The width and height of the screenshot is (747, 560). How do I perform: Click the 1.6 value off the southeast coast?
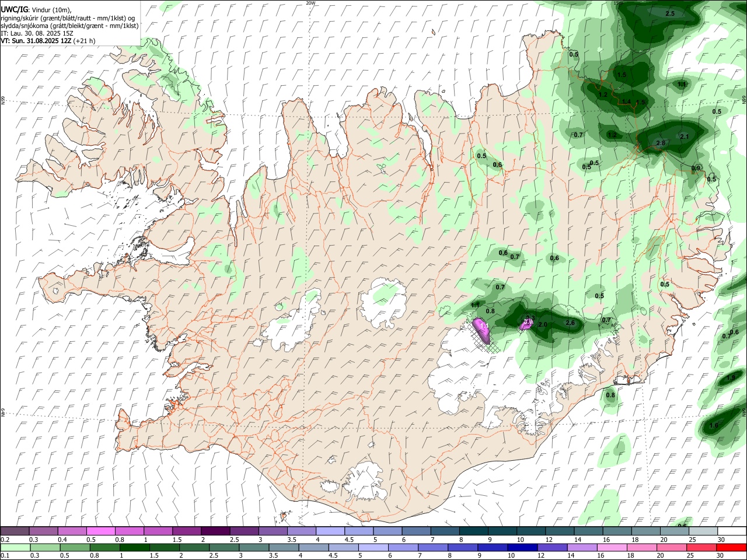click(x=714, y=425)
